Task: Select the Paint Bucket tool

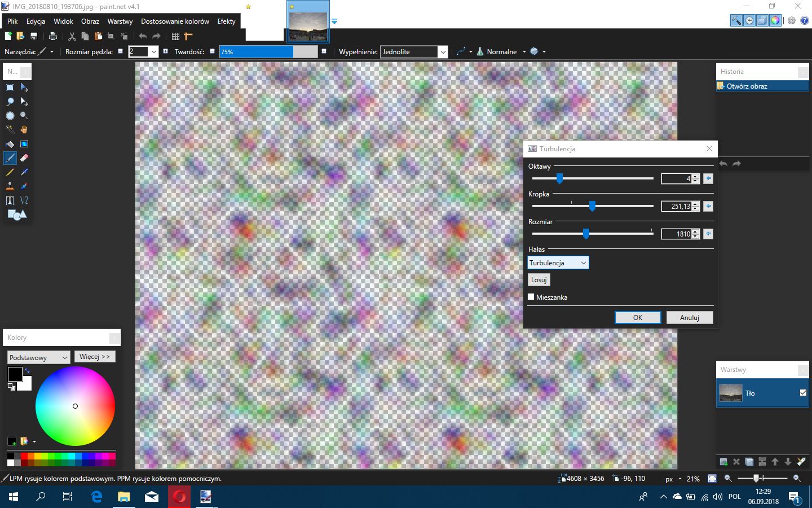Action: tap(10, 144)
